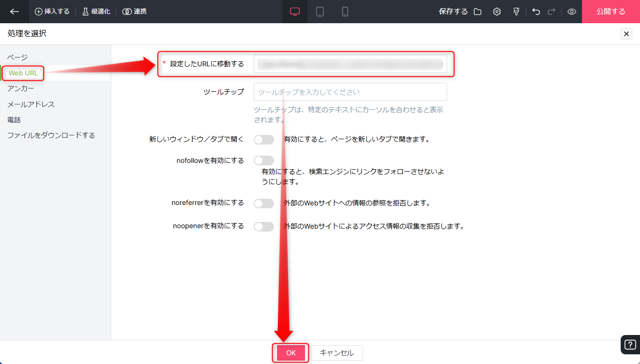Screen dimensions: 640x364
Task: Select the アンカー option in sidebar
Action: [x=21, y=88]
